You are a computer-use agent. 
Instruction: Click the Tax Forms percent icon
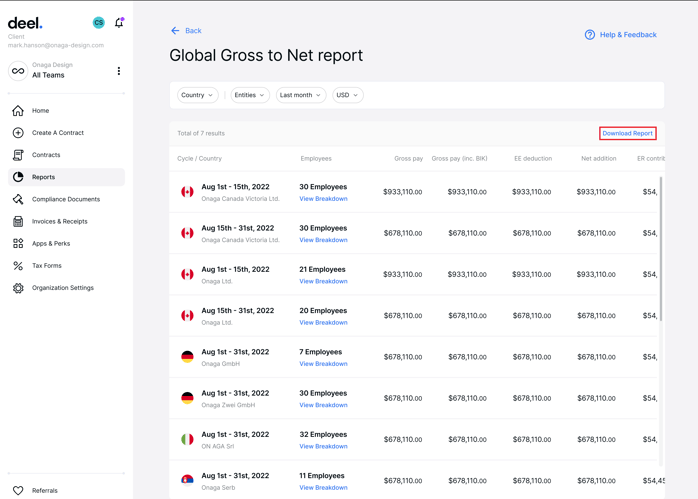point(18,266)
